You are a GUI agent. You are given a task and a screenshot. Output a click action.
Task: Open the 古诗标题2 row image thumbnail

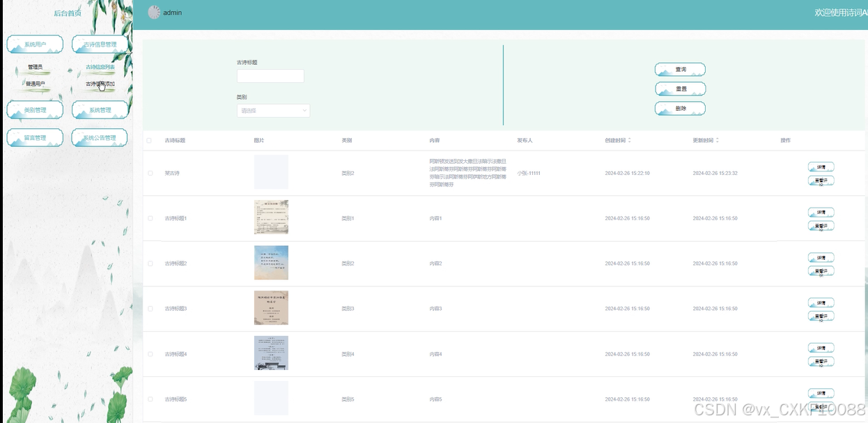(x=271, y=263)
